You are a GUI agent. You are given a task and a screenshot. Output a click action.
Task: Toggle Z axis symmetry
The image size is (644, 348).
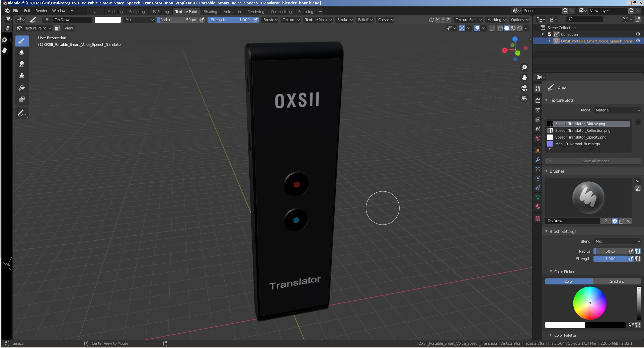(449, 20)
